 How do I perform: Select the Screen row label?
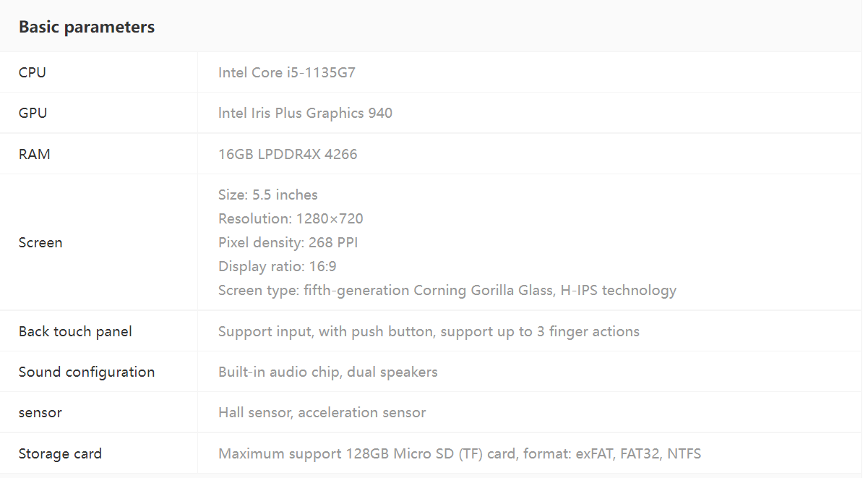pos(40,242)
